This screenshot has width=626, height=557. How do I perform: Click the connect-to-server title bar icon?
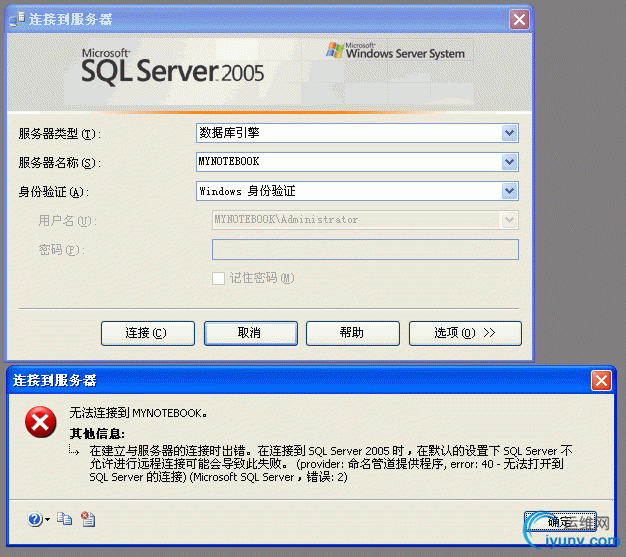click(x=17, y=19)
